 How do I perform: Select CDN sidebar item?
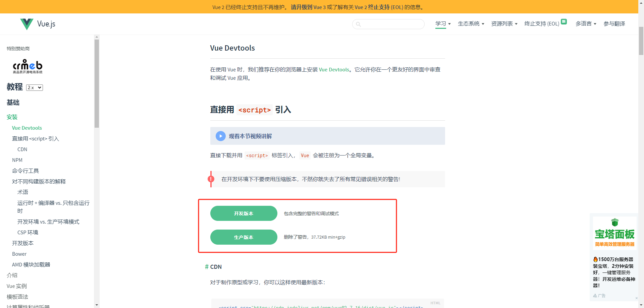(x=22, y=149)
